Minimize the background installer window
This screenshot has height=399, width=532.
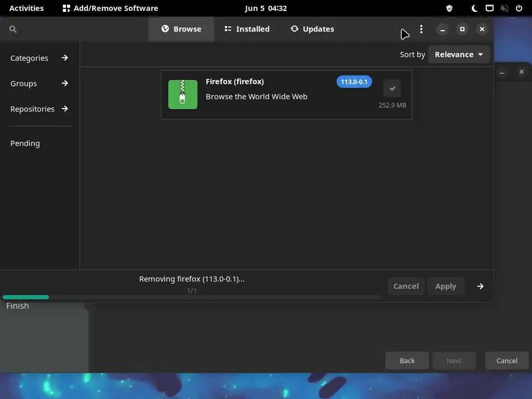tap(502, 72)
